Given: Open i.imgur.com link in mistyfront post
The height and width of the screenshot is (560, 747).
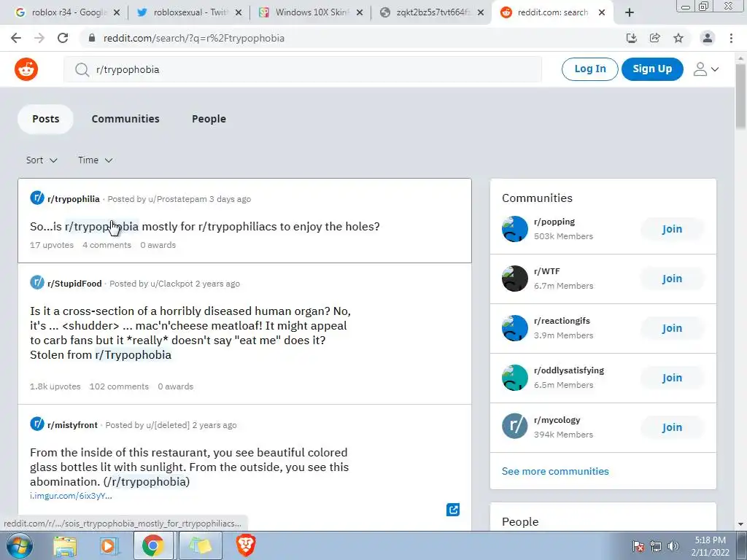Looking at the screenshot, I should (71, 496).
